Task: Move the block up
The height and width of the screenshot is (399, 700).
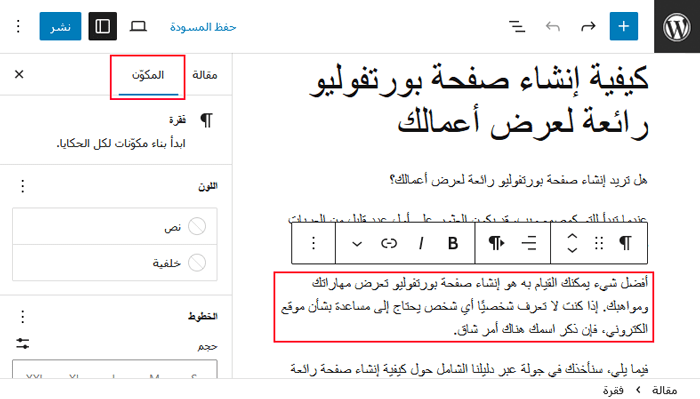Action: pos(572,237)
